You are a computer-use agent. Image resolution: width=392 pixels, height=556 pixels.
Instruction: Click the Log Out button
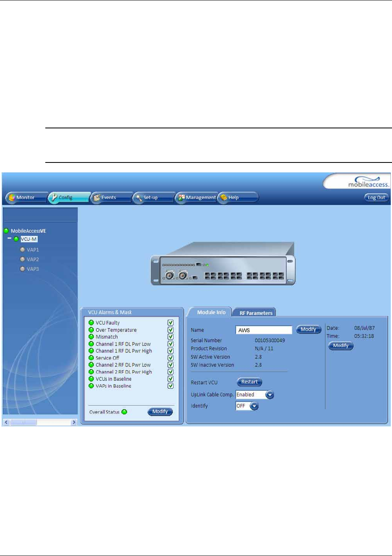[376, 197]
